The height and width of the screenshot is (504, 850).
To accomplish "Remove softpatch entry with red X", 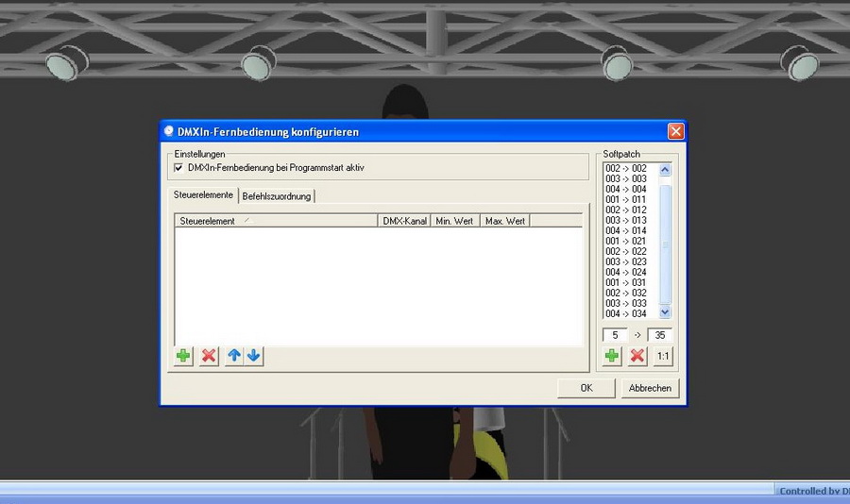I will click(637, 356).
